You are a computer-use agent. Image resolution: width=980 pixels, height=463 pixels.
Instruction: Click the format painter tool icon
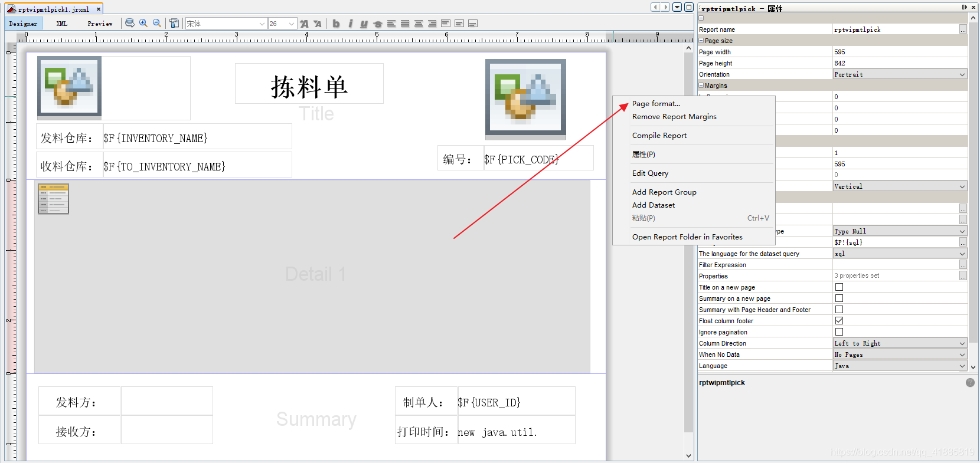pyautogui.click(x=174, y=23)
